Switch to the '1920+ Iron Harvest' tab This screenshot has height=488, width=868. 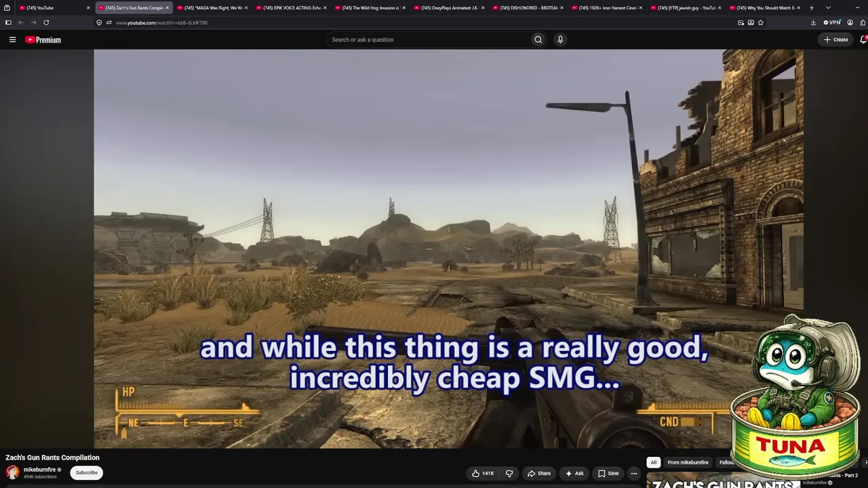click(607, 7)
